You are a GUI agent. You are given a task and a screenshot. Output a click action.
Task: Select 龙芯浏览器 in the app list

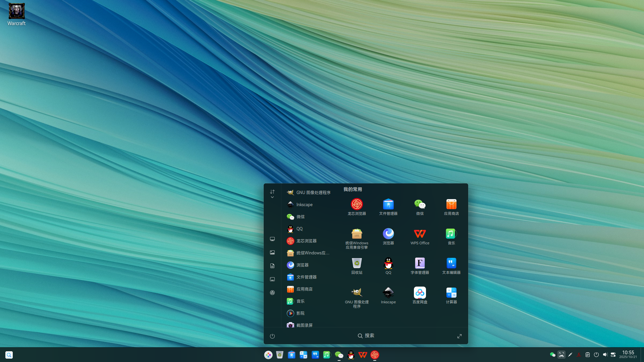coord(309,241)
